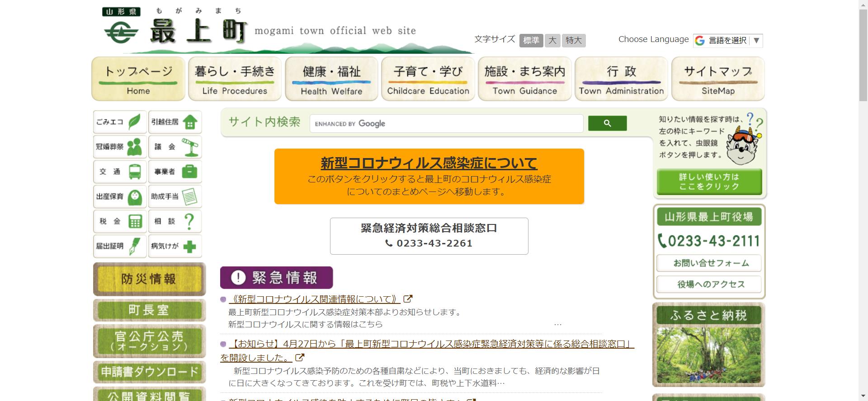Open the 病気けが cross icon button
The height and width of the screenshot is (401, 868).
[x=175, y=246]
